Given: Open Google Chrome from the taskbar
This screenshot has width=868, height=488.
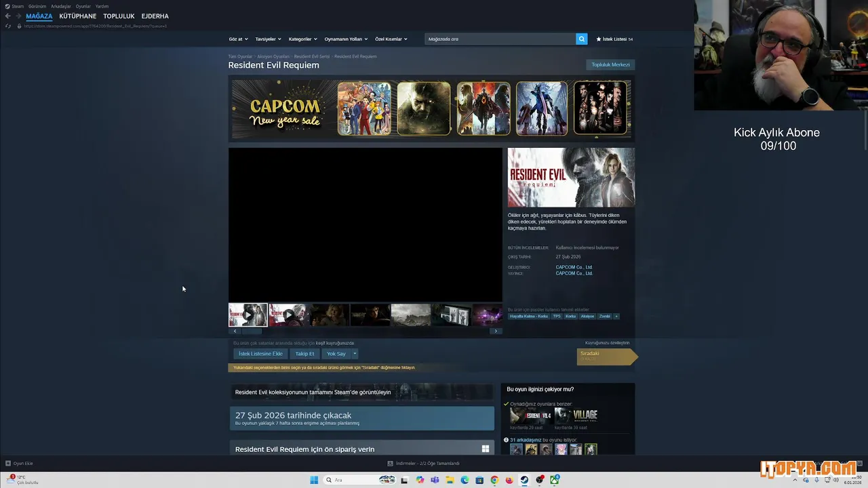Looking at the screenshot, I should [x=494, y=480].
